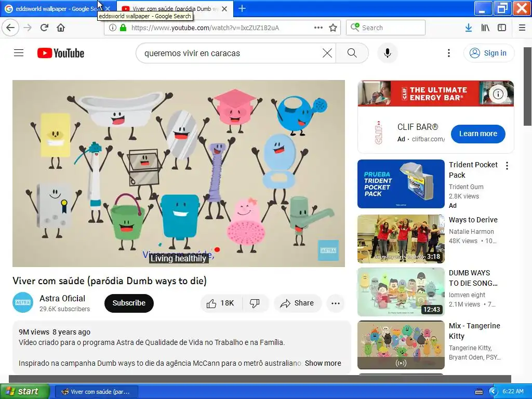The height and width of the screenshot is (399, 532).
Task: Open the browser home page icon
Action: (61, 28)
